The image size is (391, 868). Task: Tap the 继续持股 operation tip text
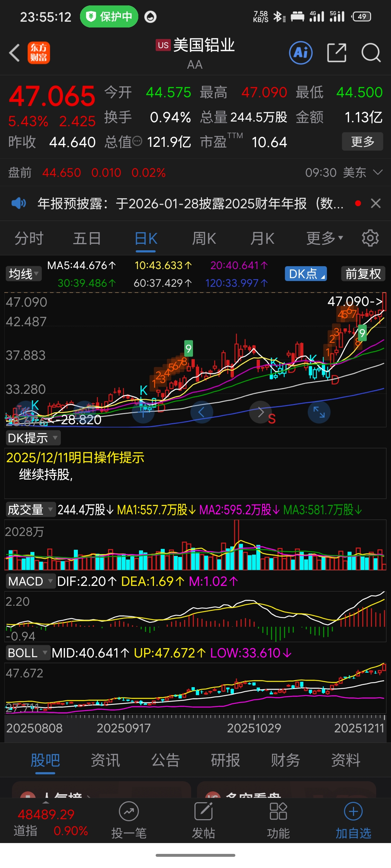pyautogui.click(x=46, y=474)
